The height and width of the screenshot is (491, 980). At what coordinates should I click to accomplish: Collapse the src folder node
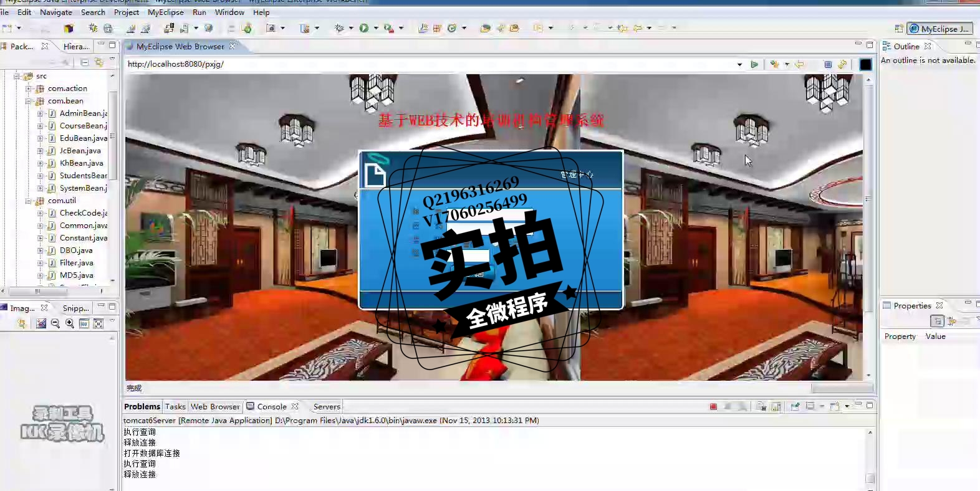tap(17, 76)
